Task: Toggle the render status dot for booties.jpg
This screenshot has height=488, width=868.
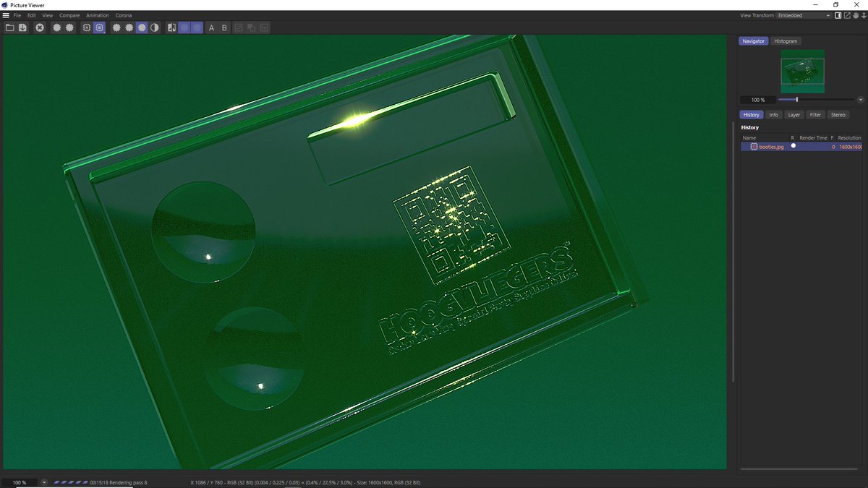Action: [x=793, y=147]
